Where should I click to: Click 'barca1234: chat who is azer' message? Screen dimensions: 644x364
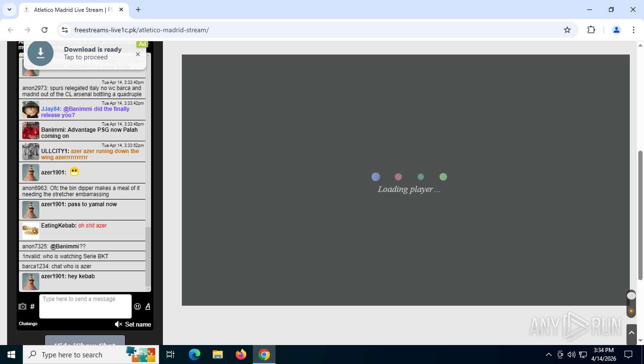[57, 266]
